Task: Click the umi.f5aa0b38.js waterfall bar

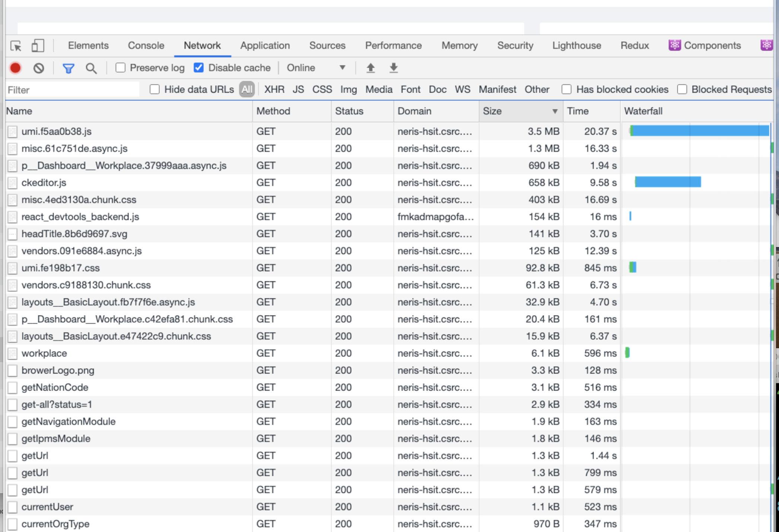Action: [x=700, y=131]
